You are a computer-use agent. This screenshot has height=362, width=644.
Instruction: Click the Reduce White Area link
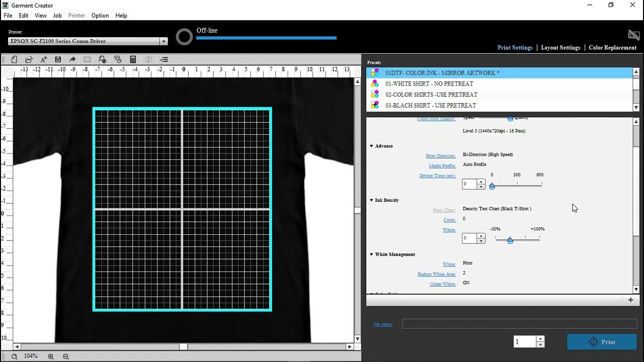pos(437,275)
